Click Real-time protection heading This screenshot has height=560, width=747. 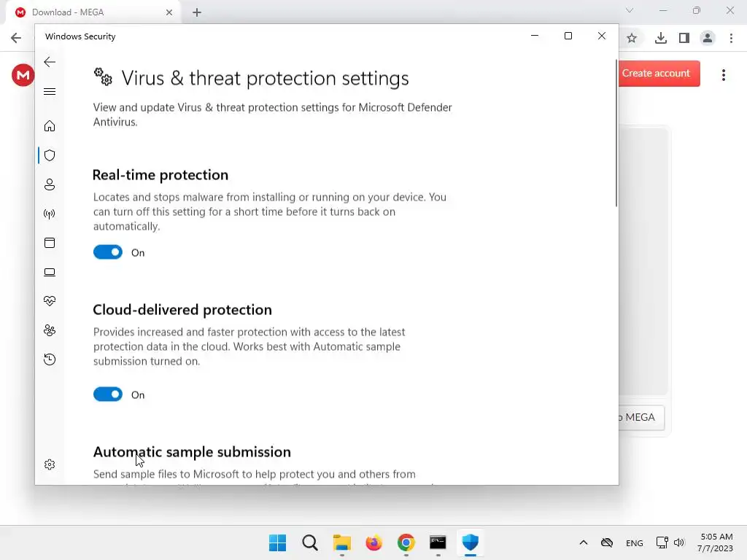coord(160,175)
